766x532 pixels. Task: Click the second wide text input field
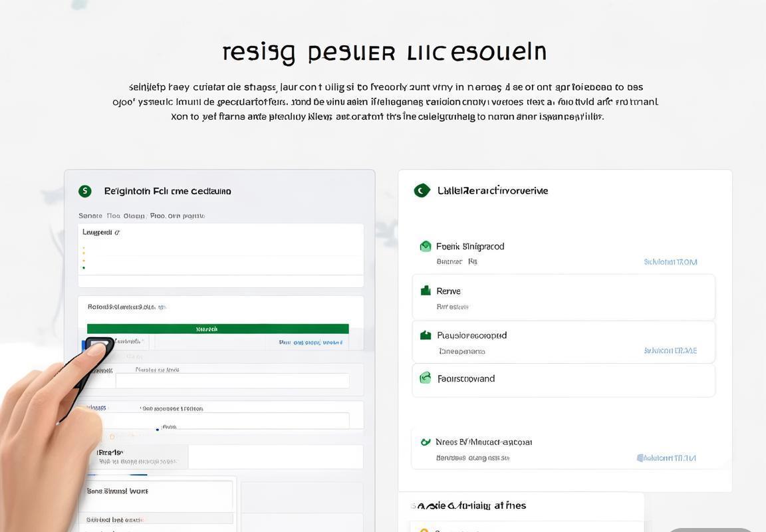(x=232, y=420)
